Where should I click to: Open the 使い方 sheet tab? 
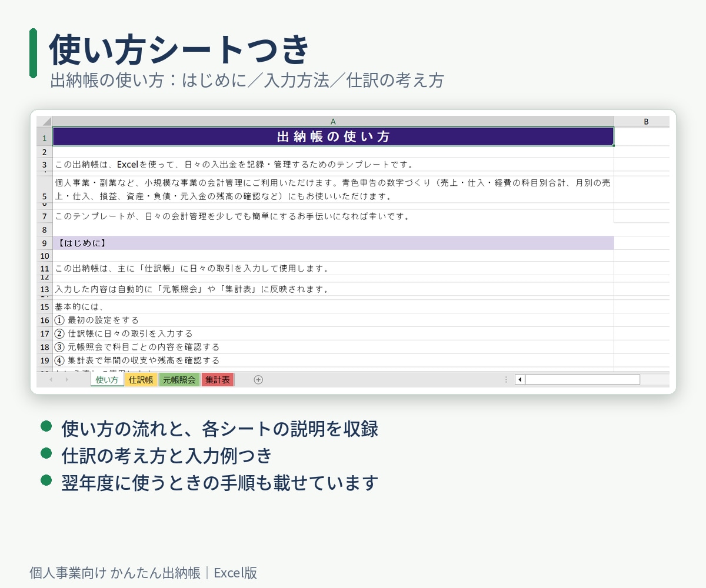pyautogui.click(x=107, y=380)
